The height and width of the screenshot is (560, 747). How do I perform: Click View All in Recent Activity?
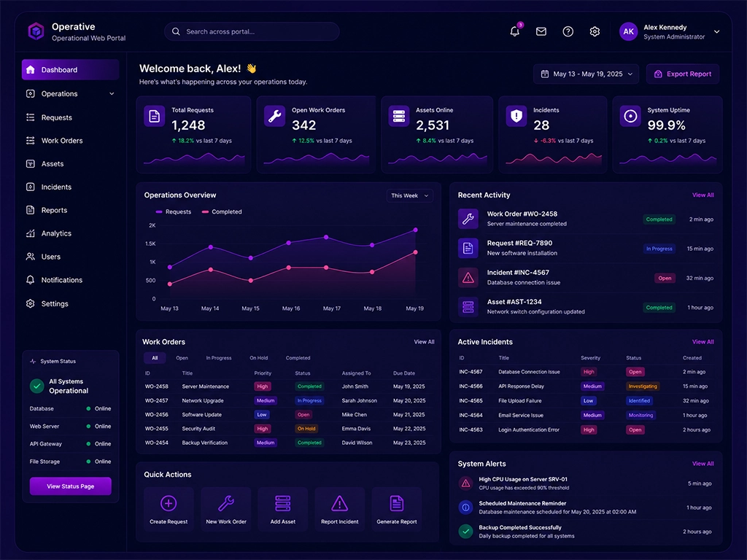point(703,195)
